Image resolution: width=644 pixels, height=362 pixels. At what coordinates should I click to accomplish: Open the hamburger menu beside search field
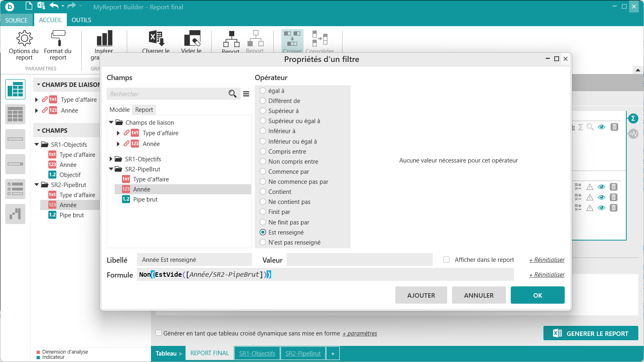click(x=246, y=94)
